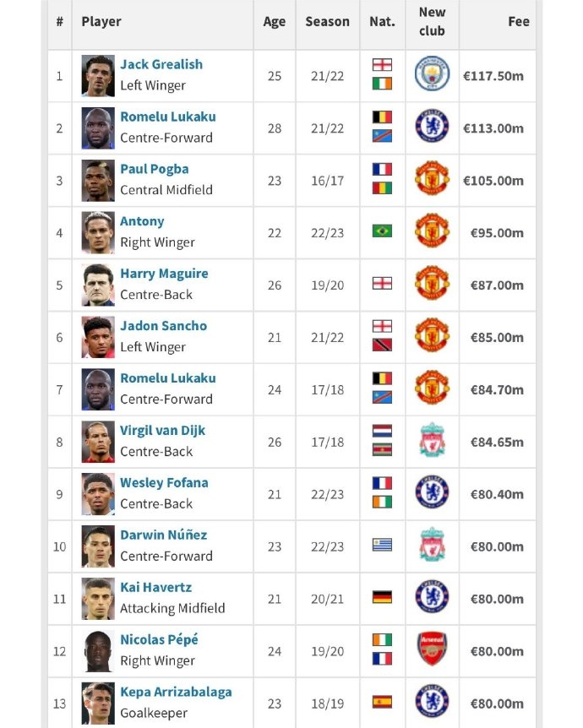Click Uruguay flag in Darwin Núñez row

[x=382, y=545]
